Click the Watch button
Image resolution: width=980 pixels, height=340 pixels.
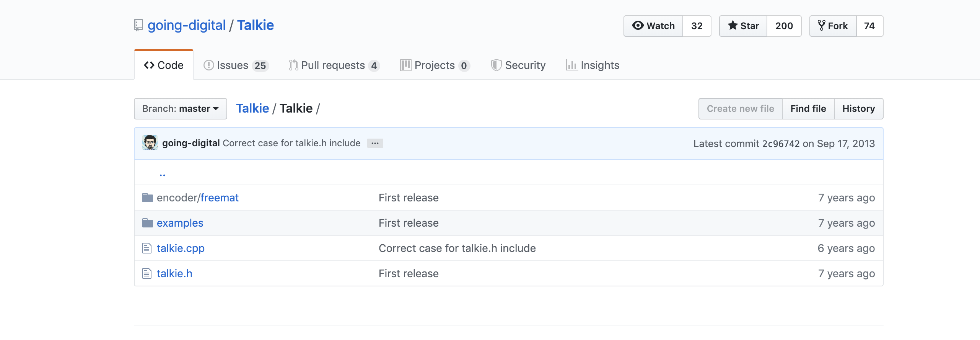pos(653,26)
